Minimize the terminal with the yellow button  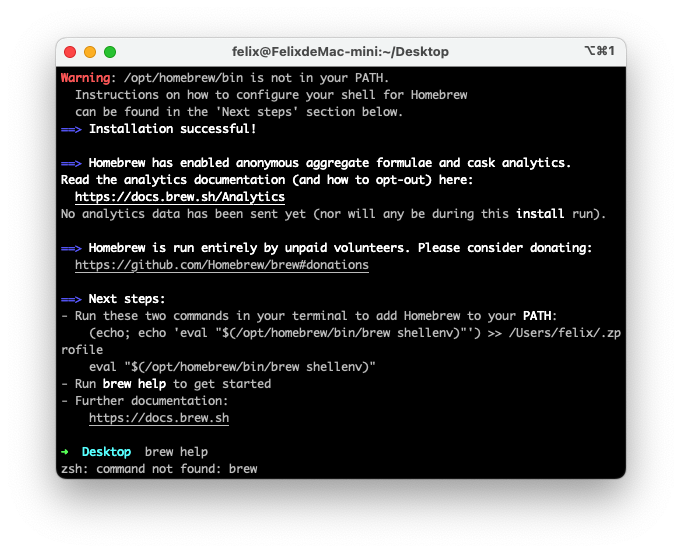pyautogui.click(x=90, y=52)
